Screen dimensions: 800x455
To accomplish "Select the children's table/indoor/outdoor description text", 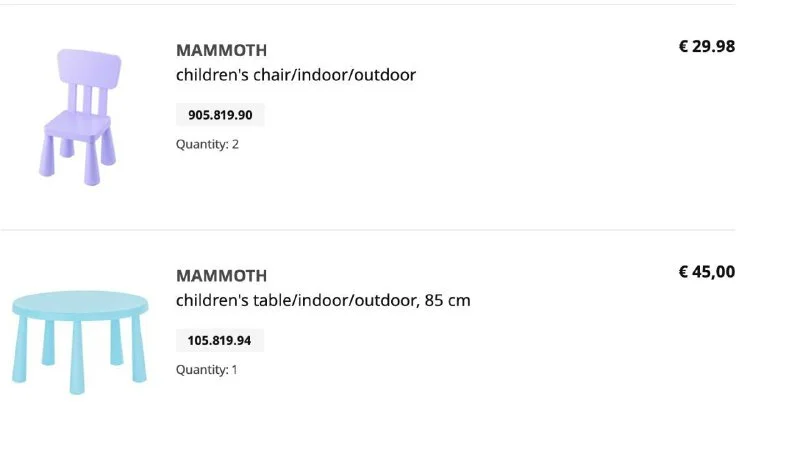I will point(323,300).
